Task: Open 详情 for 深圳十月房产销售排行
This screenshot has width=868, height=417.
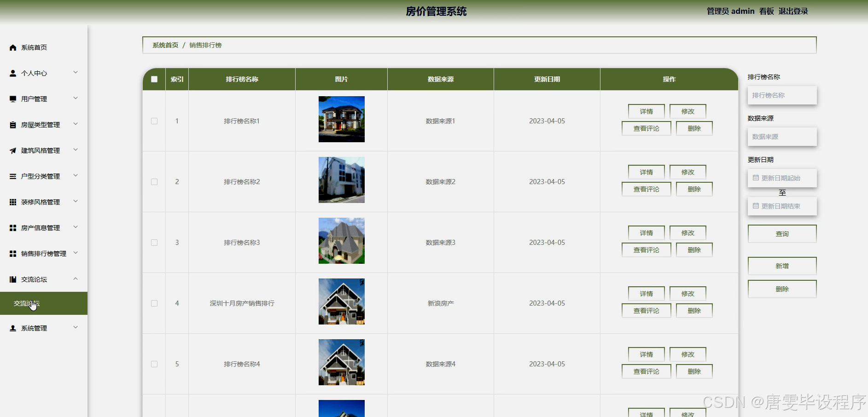Action: point(646,294)
